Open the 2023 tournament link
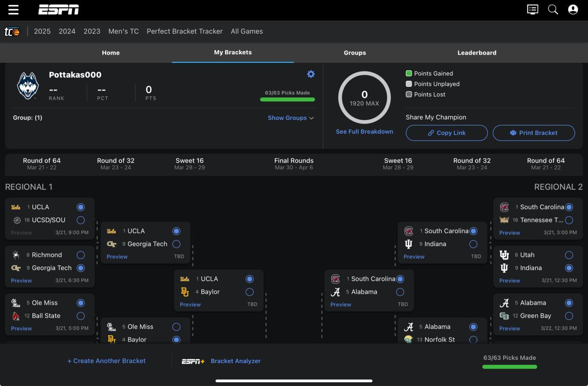The image size is (588, 386). pyautogui.click(x=92, y=31)
